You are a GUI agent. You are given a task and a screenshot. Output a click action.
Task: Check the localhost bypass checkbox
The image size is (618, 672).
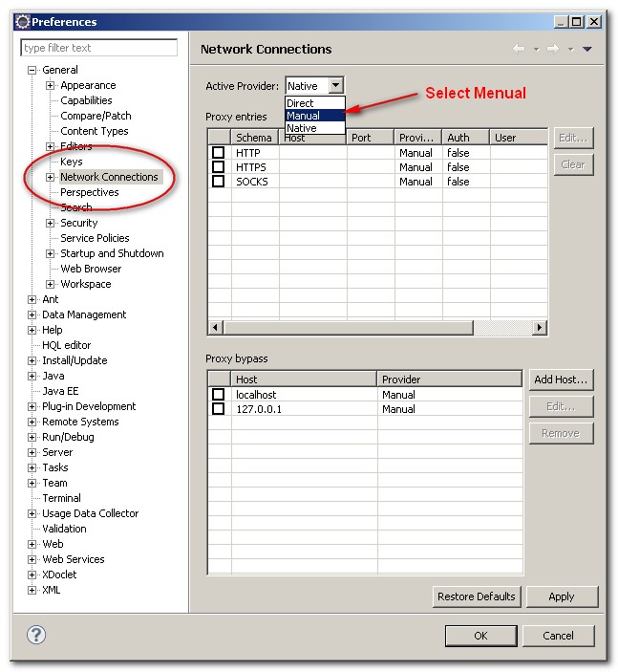(x=218, y=394)
